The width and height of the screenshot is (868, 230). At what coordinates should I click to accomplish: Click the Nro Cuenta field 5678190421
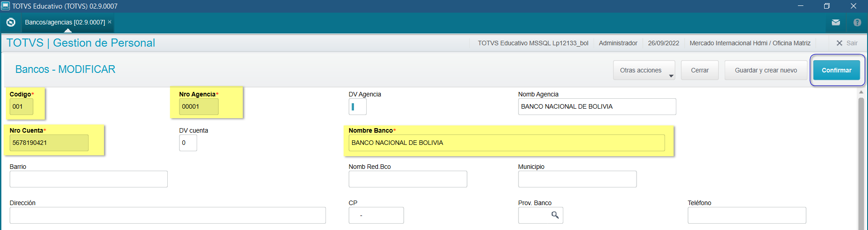click(49, 143)
